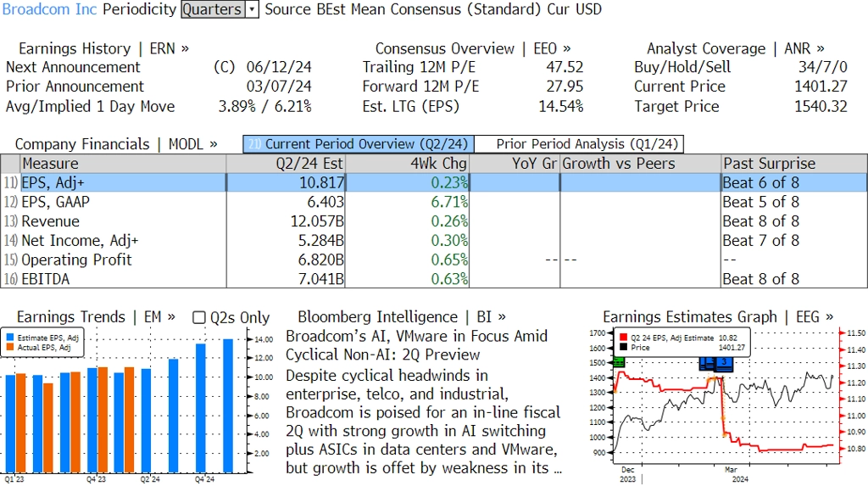Toggle the Q2s Only checkbox
The image size is (868, 486).
point(198,317)
